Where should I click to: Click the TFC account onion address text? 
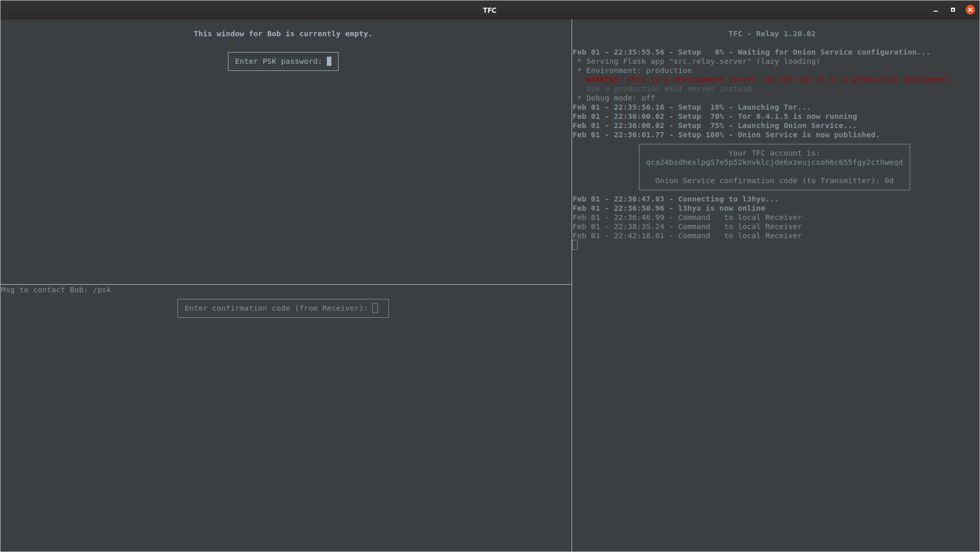(774, 163)
